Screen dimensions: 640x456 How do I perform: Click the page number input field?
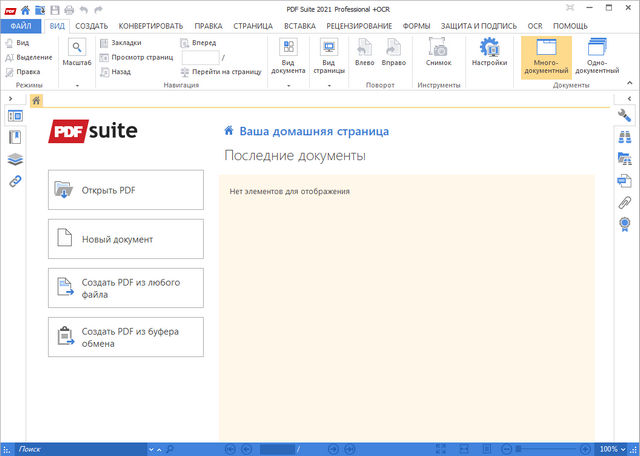[x=200, y=58]
